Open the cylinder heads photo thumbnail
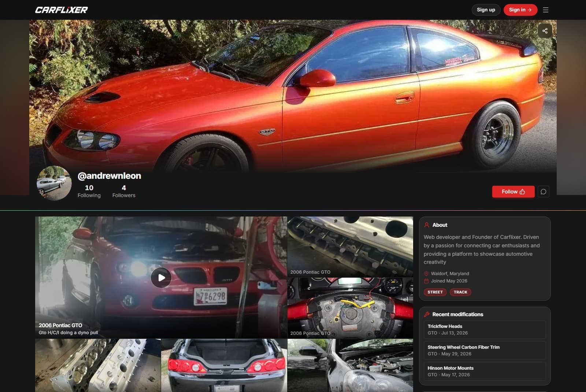The width and height of the screenshot is (586, 392). point(98,365)
